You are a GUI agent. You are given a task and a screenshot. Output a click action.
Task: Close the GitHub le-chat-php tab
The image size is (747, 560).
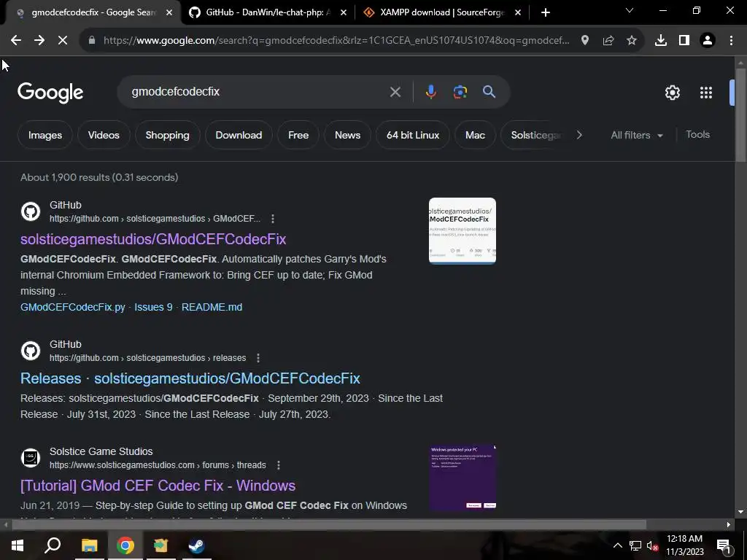point(344,12)
